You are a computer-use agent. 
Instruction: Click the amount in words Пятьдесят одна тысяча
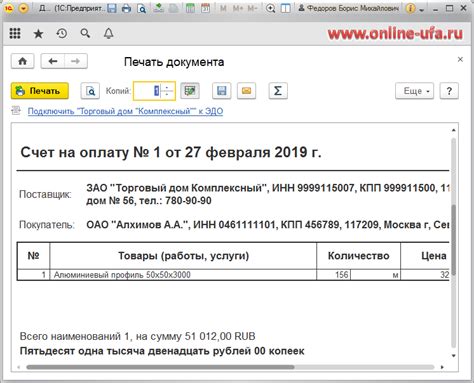click(162, 351)
